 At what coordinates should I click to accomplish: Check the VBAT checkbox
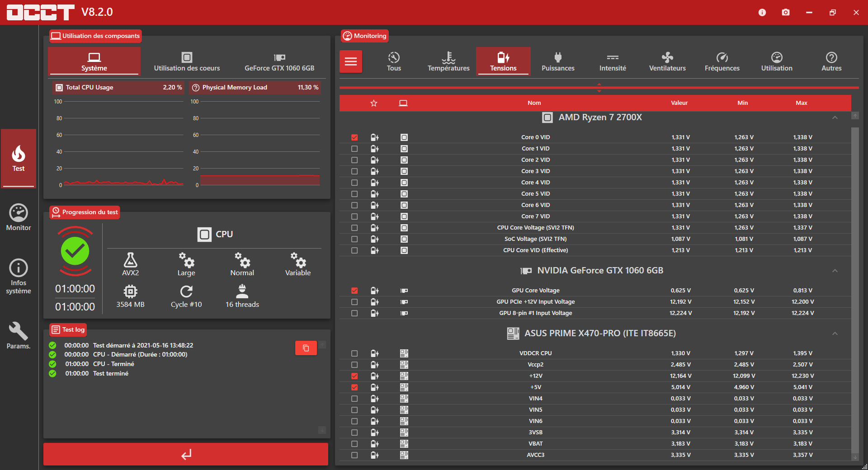click(354, 444)
